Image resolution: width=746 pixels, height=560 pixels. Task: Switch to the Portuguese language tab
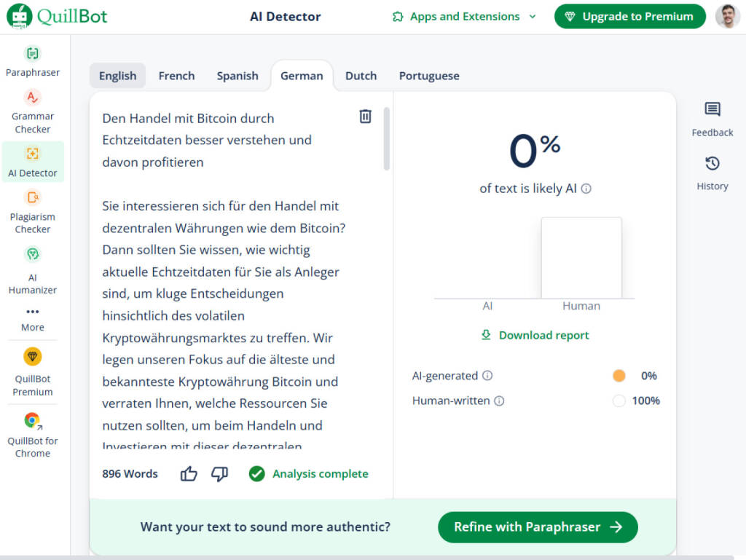tap(429, 76)
